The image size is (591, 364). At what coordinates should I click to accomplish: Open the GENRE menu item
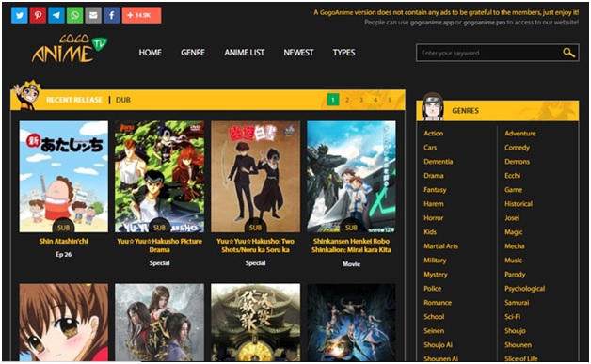point(193,53)
